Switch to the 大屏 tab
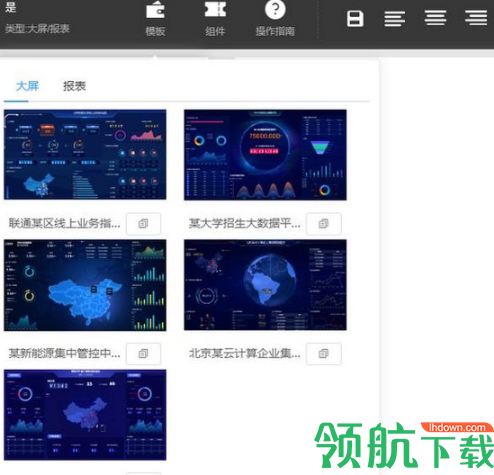The height and width of the screenshot is (475, 494). click(x=27, y=86)
